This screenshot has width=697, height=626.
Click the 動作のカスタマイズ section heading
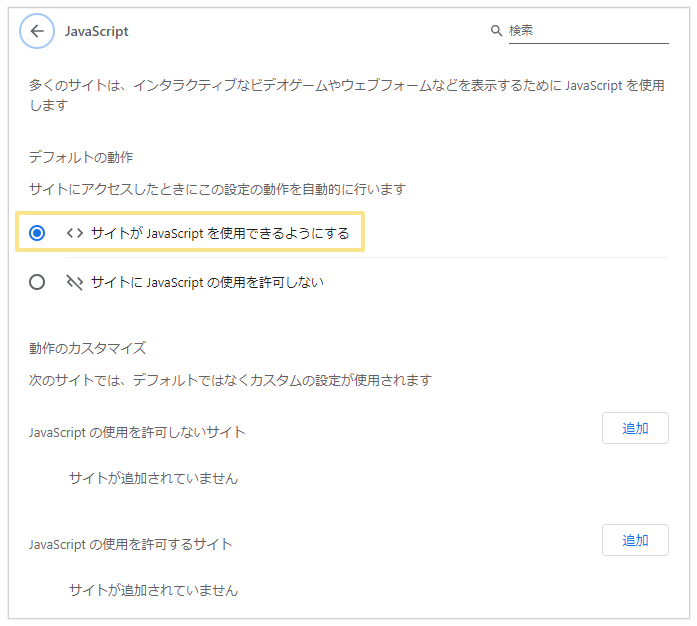coord(88,348)
